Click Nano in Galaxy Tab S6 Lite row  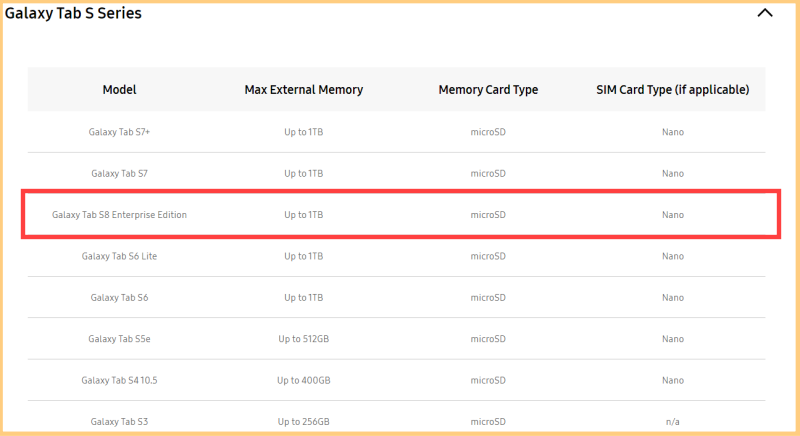click(673, 256)
